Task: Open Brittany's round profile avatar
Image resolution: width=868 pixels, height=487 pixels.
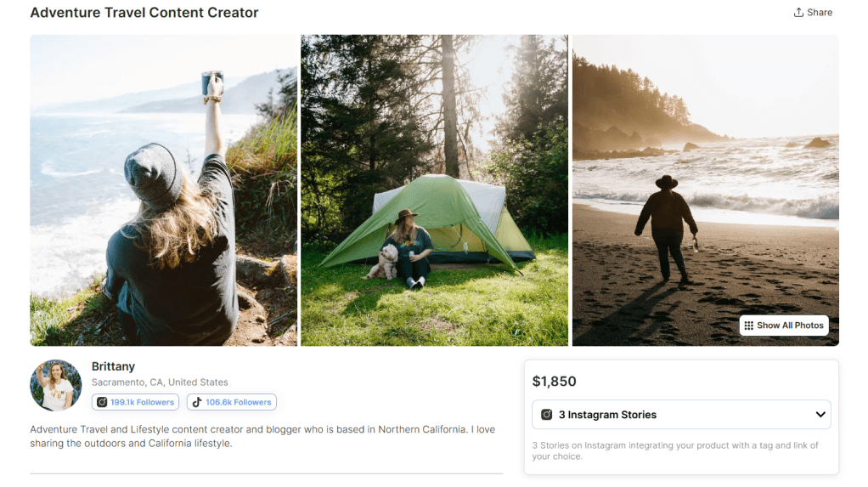Action: pos(56,386)
